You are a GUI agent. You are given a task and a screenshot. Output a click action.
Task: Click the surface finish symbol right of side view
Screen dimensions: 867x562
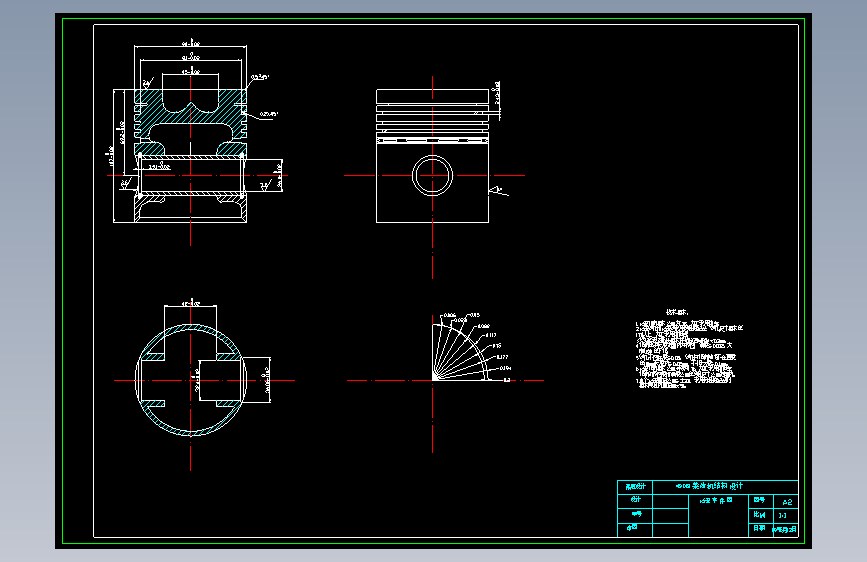click(497, 191)
